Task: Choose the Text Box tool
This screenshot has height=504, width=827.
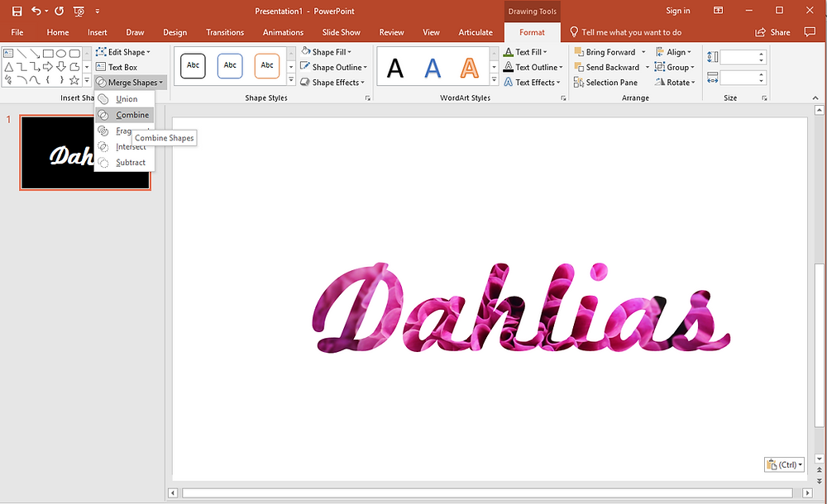Action: click(117, 67)
